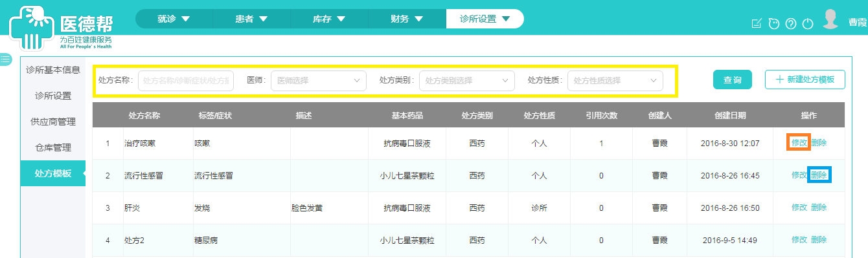
Task: Click 删除 for the 肝炎 row
Action: point(819,208)
